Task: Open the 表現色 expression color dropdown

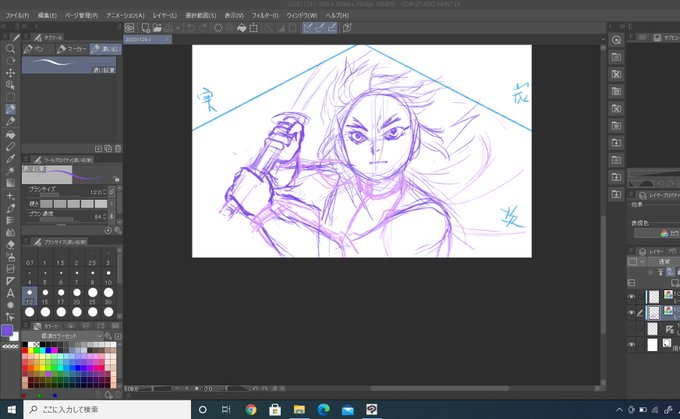Action: (x=657, y=233)
